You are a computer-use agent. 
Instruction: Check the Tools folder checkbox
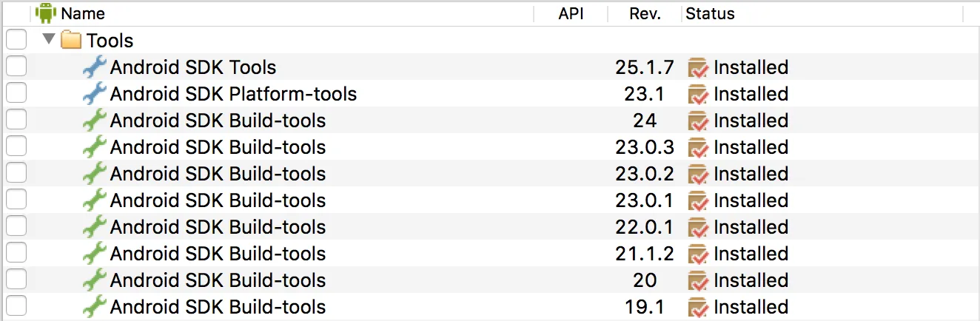point(16,40)
